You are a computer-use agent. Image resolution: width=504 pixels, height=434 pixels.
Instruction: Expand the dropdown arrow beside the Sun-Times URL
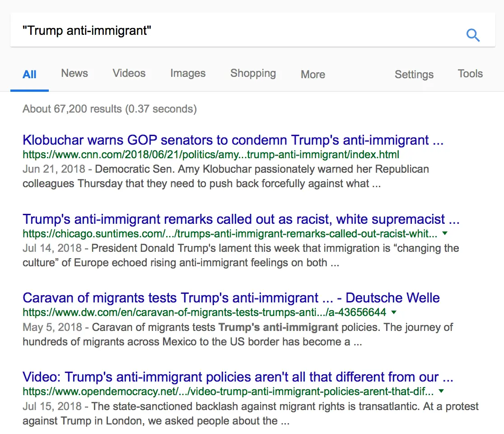click(445, 234)
